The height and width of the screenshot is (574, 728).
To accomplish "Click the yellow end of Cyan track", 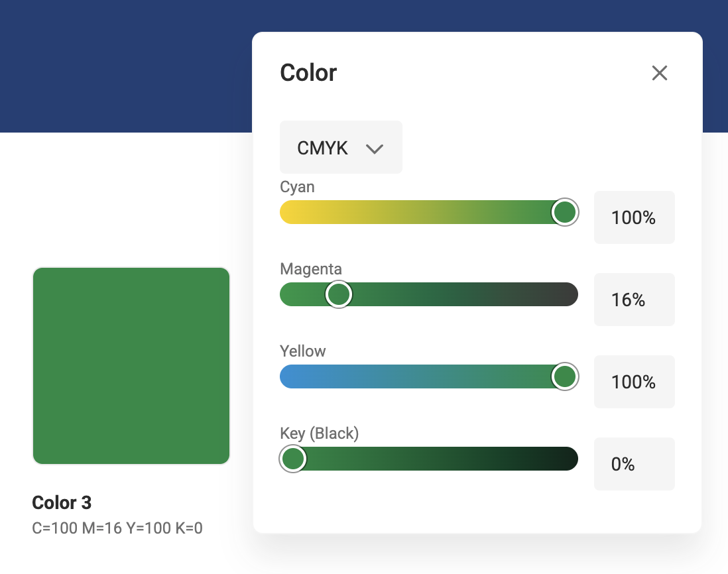I will [290, 212].
